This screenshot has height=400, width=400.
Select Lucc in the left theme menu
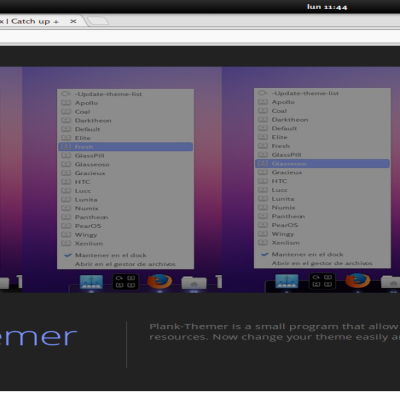pyautogui.click(x=125, y=191)
